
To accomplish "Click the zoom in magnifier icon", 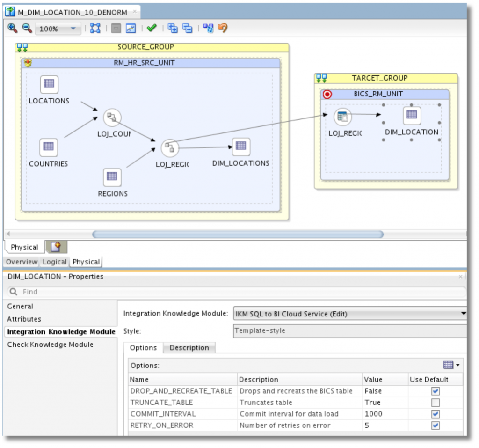I will pyautogui.click(x=12, y=28).
